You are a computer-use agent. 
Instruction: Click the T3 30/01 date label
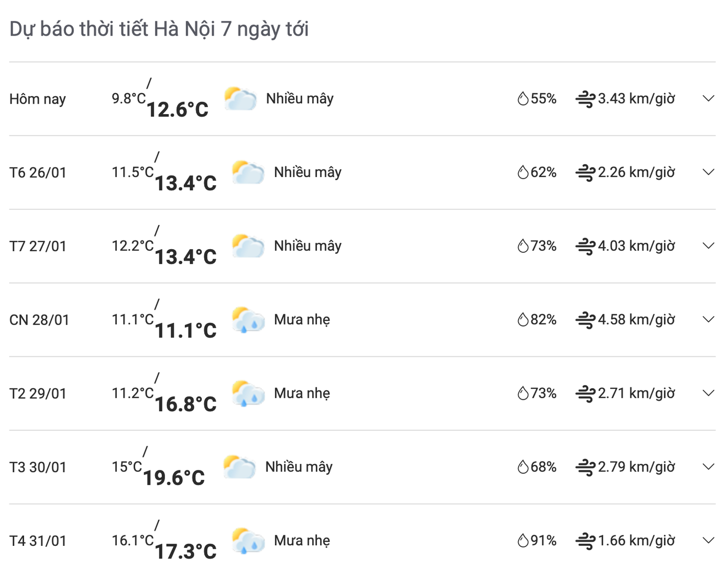38,467
